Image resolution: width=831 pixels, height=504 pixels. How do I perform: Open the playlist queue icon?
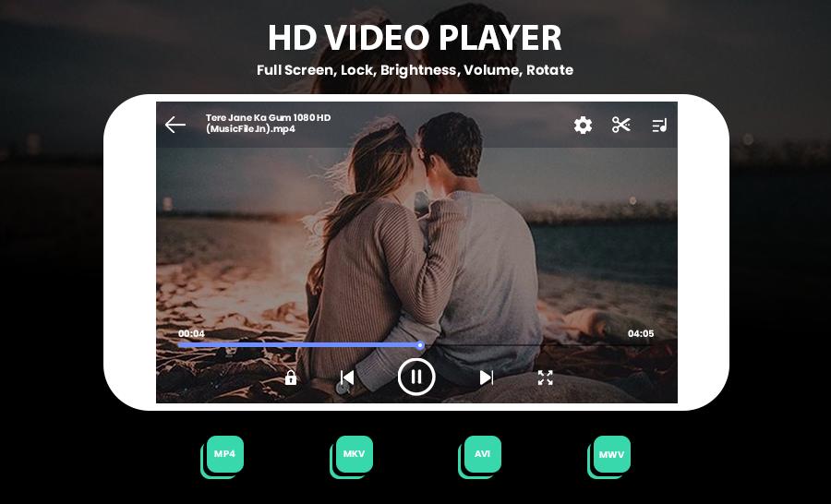pyautogui.click(x=659, y=125)
